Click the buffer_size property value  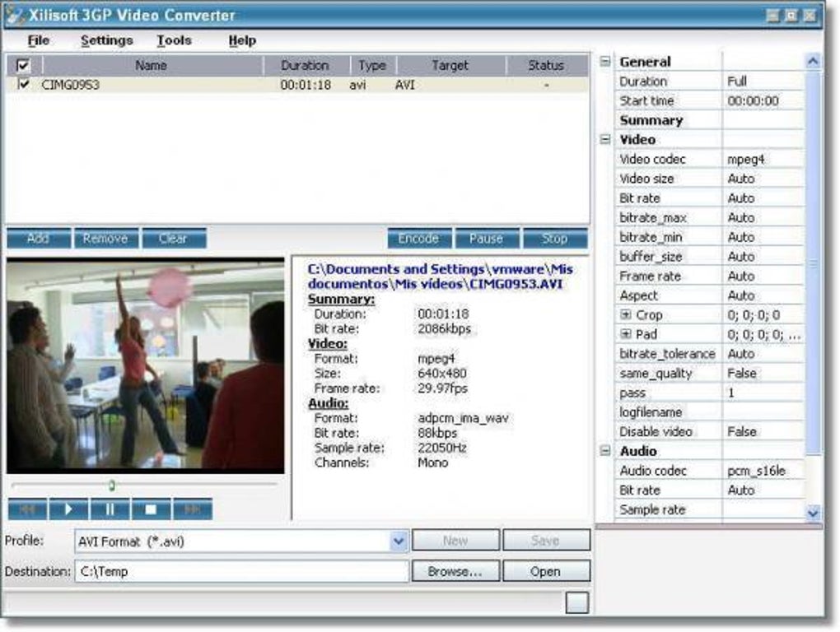763,256
